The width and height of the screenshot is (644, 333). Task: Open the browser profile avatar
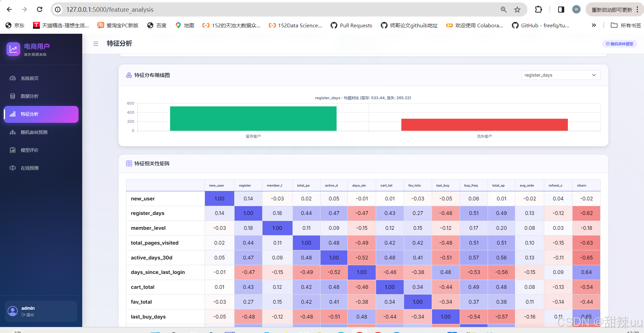pyautogui.click(x=576, y=9)
